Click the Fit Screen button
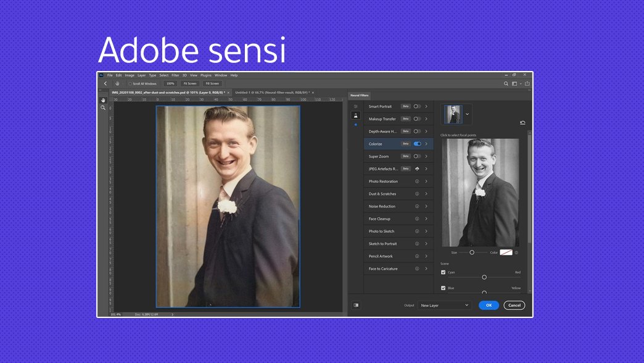The image size is (644, 363). coord(190,83)
